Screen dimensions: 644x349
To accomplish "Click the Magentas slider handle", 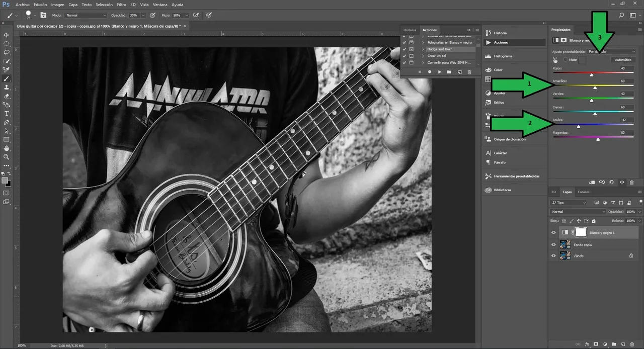I will click(598, 139).
